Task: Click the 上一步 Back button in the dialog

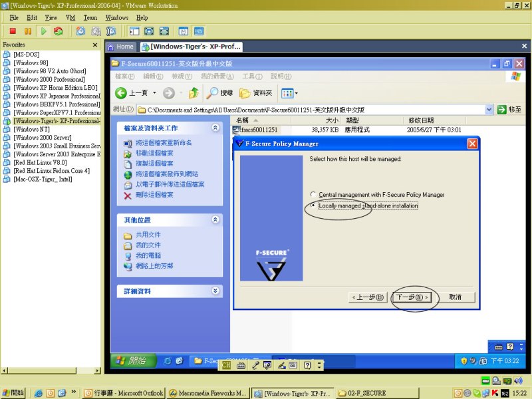Action: click(x=368, y=297)
